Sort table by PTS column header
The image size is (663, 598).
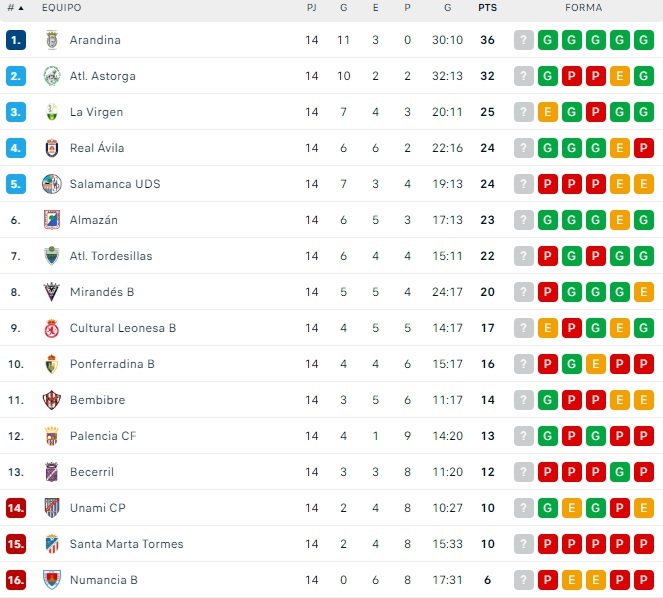click(487, 8)
